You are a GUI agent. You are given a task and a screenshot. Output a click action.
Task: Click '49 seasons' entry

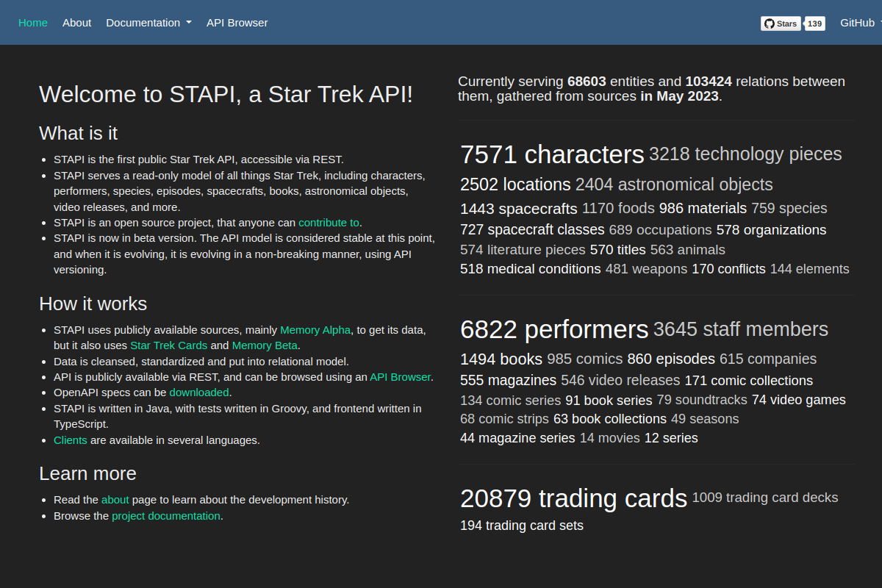tap(705, 419)
